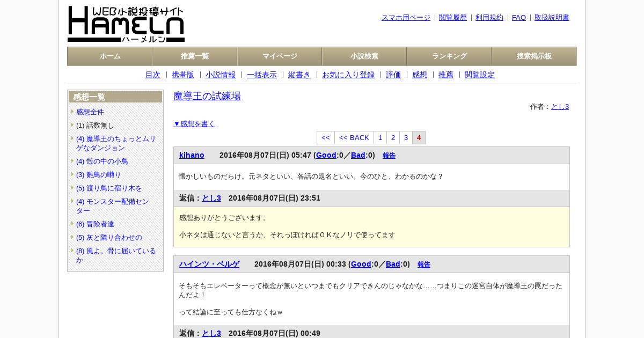This screenshot has height=338, width=644.
Task: Open 利用規約 link
Action: pyautogui.click(x=489, y=18)
